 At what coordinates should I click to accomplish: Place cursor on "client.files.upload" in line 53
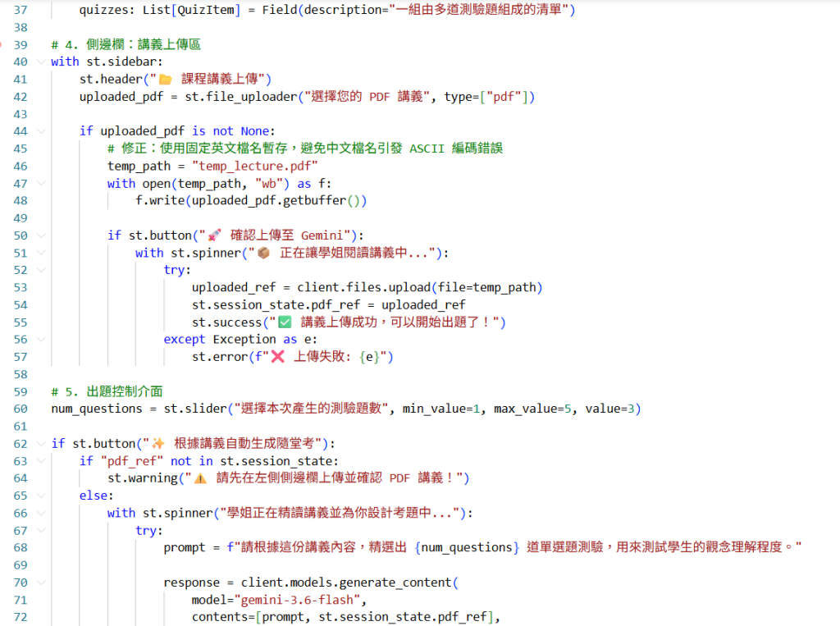363,288
